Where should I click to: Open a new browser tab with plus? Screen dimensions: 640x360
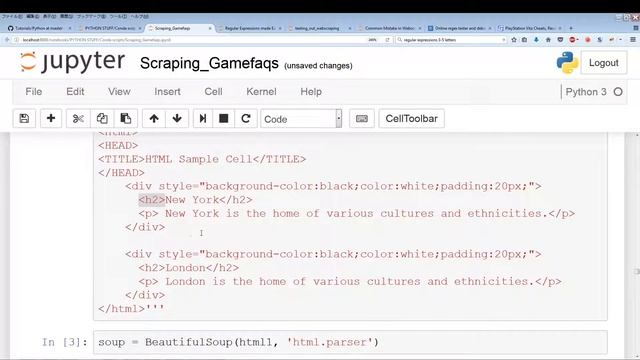coord(571,28)
